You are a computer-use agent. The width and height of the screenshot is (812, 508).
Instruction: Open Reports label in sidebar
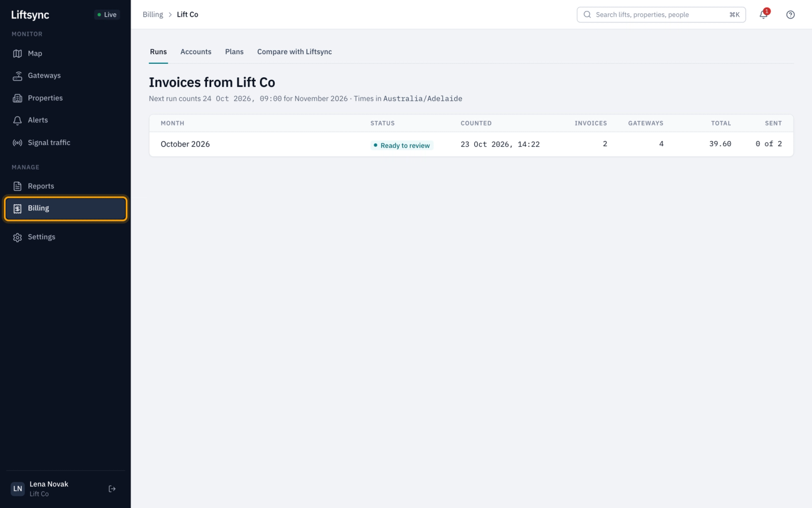[x=41, y=186]
